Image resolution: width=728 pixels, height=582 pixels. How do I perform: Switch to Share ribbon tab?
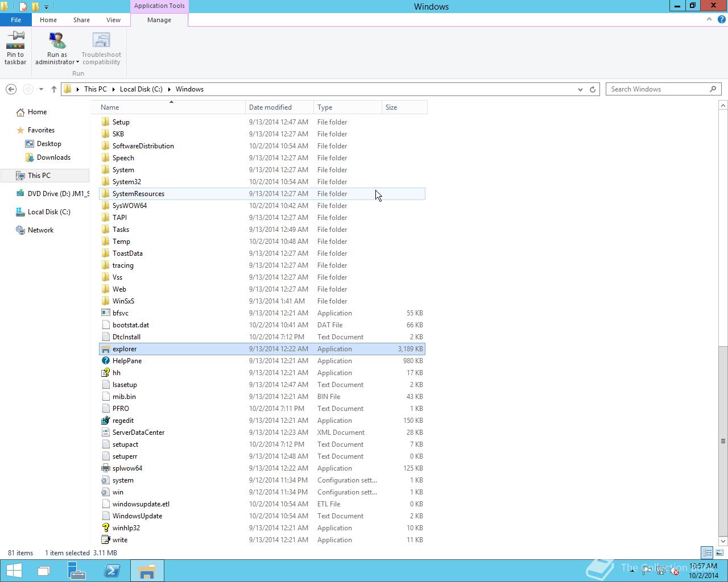pyautogui.click(x=81, y=20)
